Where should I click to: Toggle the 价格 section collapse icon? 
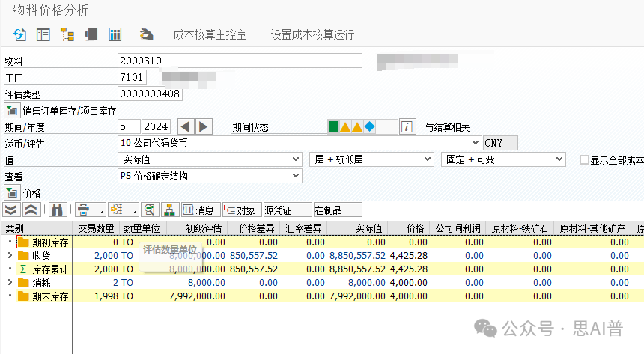pos(12,193)
